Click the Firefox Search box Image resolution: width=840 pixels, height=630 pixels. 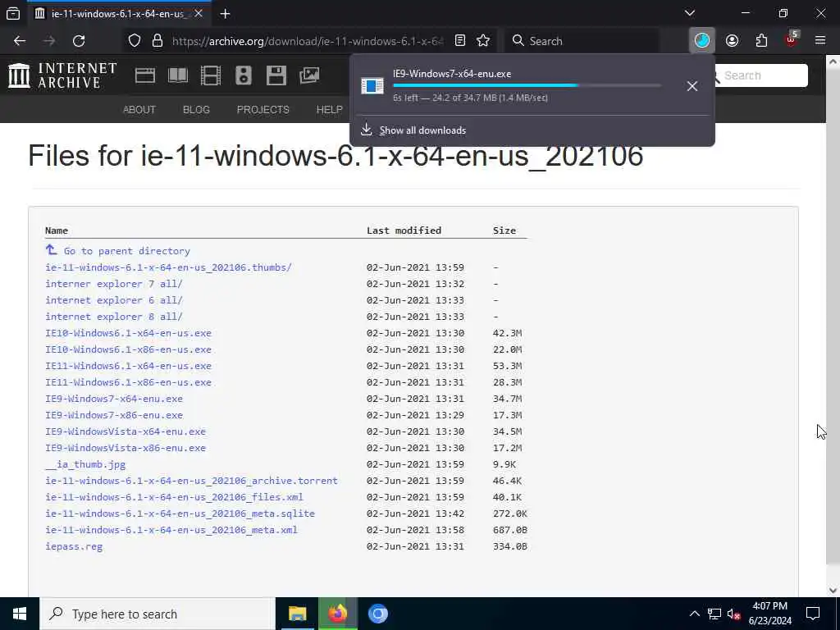pos(582,41)
